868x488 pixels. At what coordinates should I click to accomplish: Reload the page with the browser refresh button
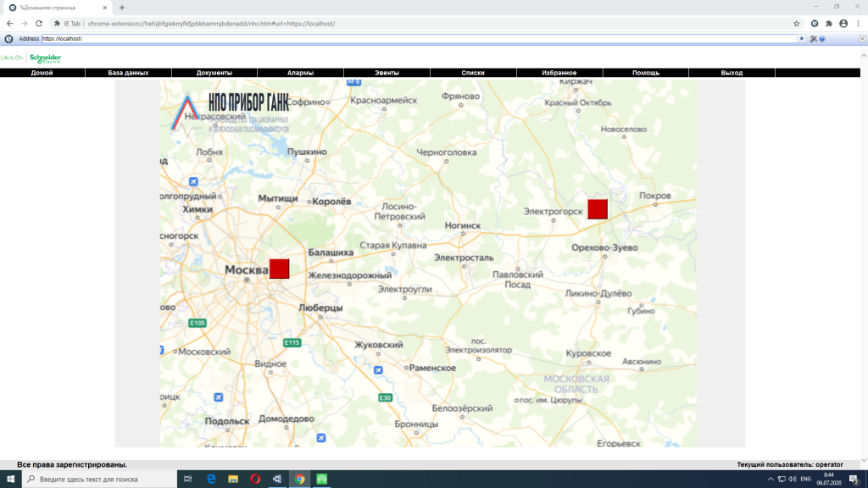click(39, 24)
